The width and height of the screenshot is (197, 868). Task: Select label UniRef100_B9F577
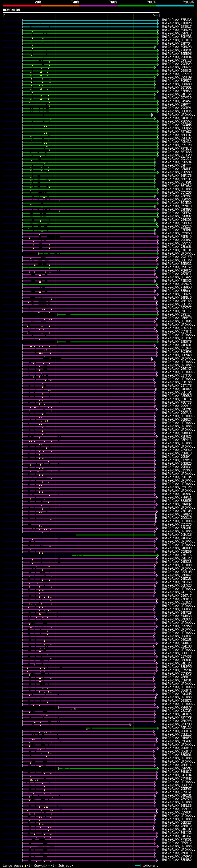point(176,81)
